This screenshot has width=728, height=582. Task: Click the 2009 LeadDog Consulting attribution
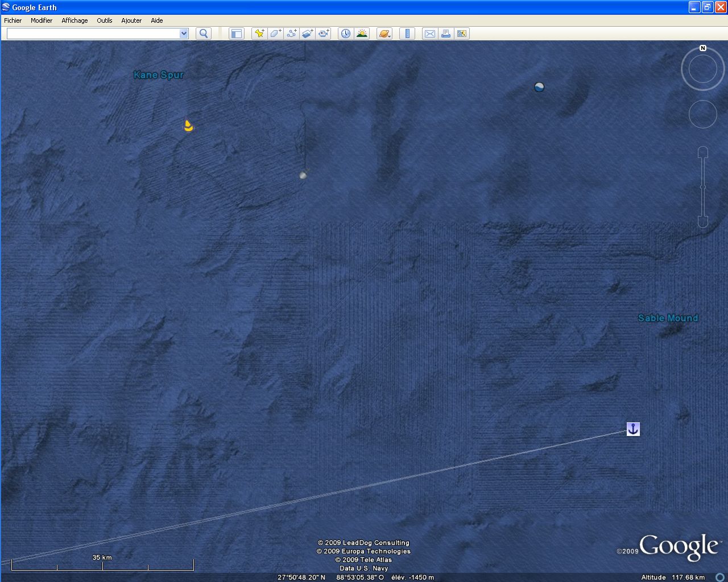363,543
